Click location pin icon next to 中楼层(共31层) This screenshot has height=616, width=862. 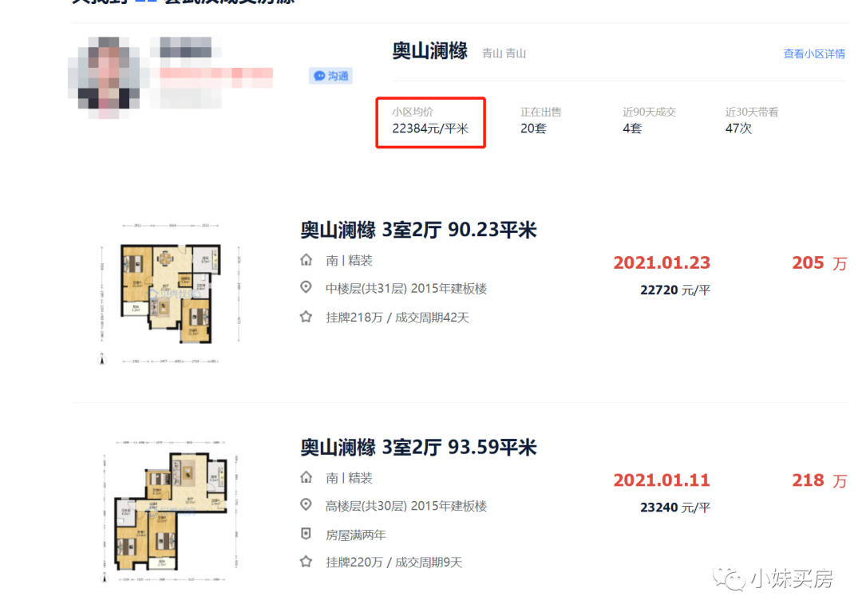306,287
